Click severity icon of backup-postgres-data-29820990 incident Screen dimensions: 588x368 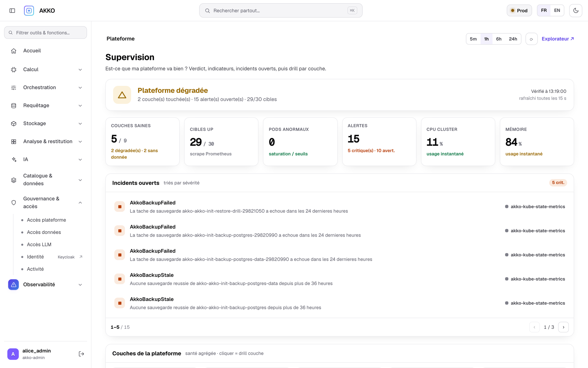tap(120, 255)
